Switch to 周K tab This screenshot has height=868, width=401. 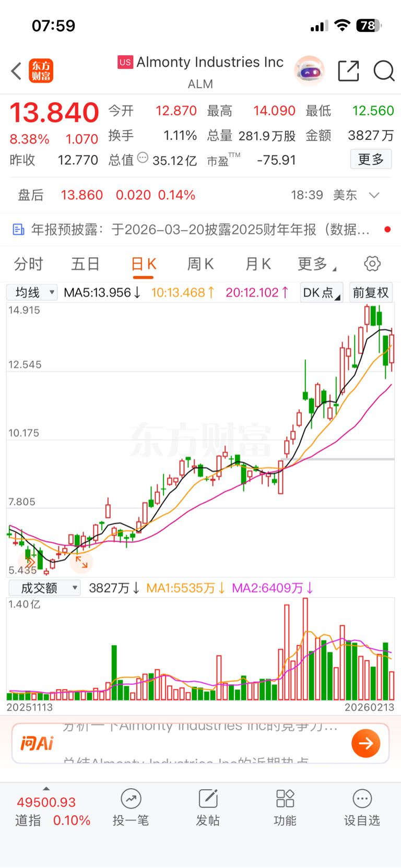200,264
